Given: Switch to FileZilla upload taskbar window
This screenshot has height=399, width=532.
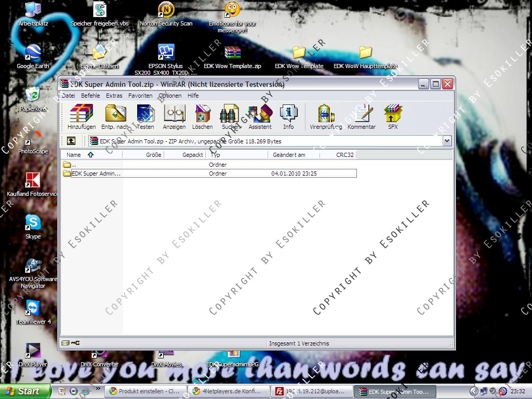Looking at the screenshot, I should [312, 391].
